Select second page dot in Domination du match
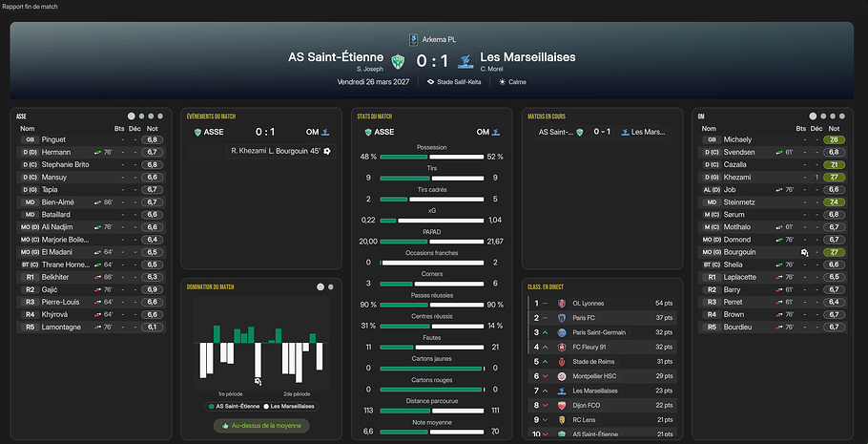The image size is (868, 444). [330, 286]
